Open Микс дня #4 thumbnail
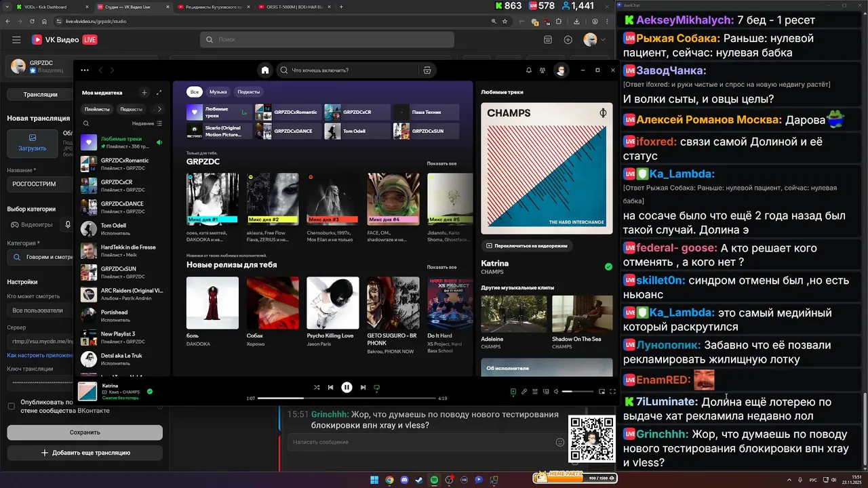This screenshot has height=488, width=868. [x=393, y=199]
